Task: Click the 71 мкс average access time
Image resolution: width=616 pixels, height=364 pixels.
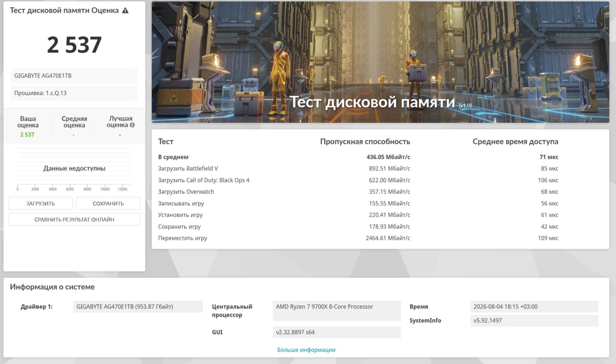Action: coord(549,157)
